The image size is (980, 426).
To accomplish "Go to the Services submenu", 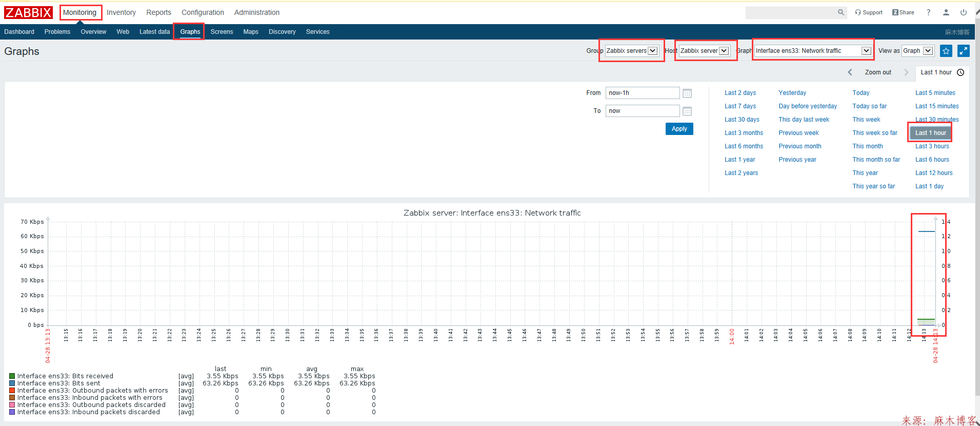I will click(x=317, y=32).
